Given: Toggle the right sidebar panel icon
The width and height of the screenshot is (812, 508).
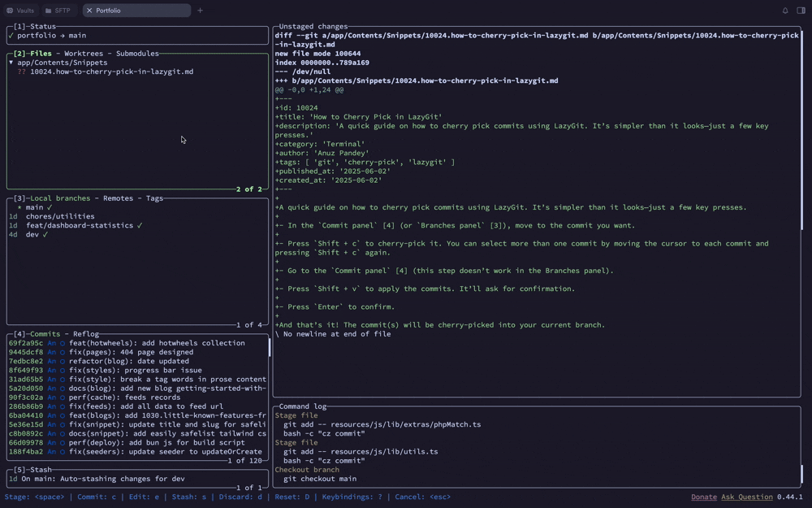Looking at the screenshot, I should pyautogui.click(x=801, y=11).
